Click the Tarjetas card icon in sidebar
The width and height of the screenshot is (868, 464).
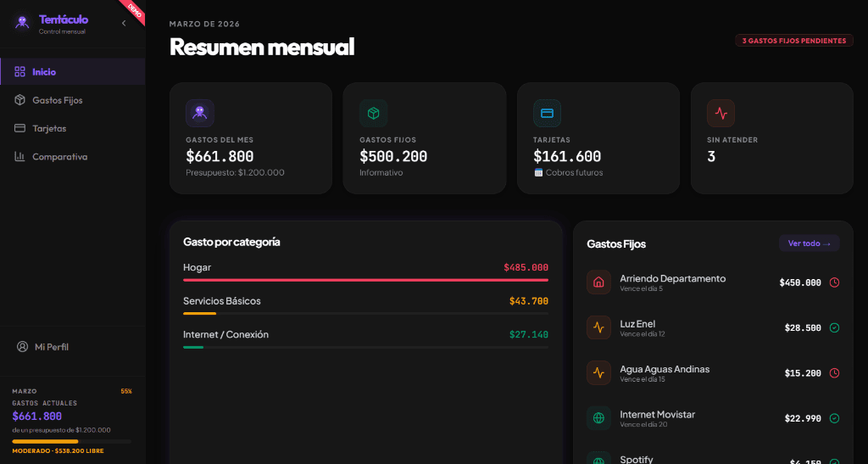[x=20, y=128]
